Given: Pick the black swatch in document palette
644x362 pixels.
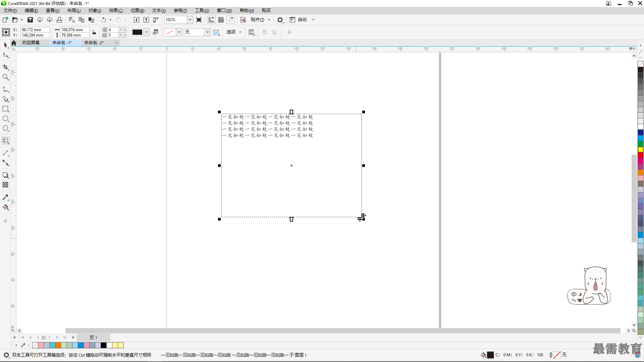Looking at the screenshot, I should 104,345.
